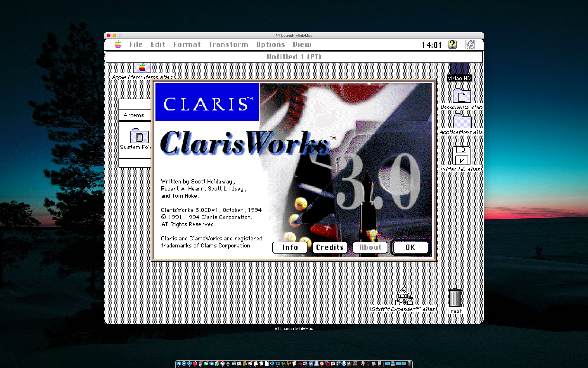Open the Transform menu
This screenshot has height=368, width=588.
pyautogui.click(x=228, y=44)
